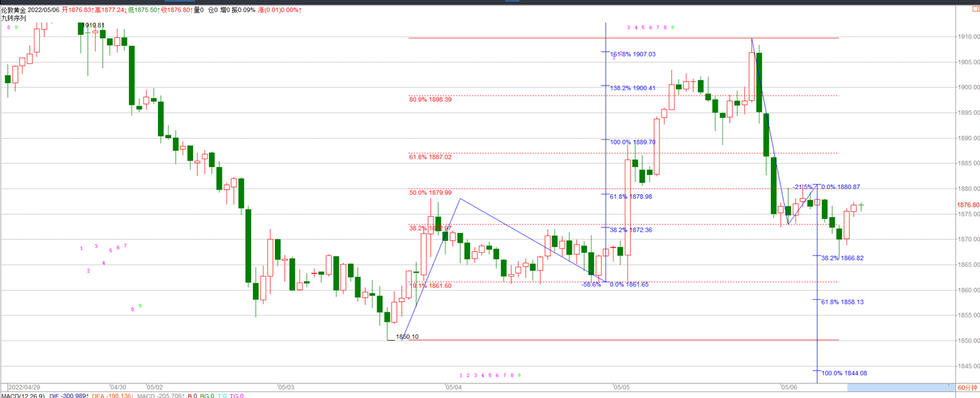Click the 61.8% 1858.13 projection label
The height and width of the screenshot is (398, 980).
[x=843, y=302]
